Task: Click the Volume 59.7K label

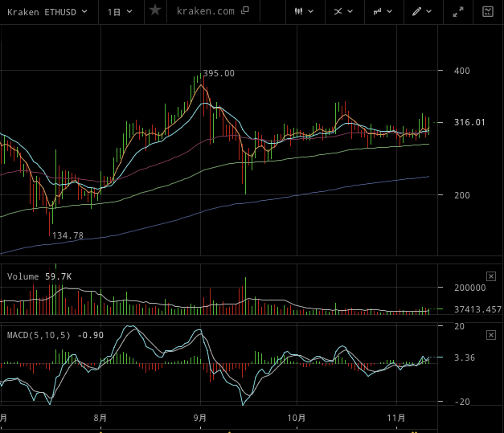Action: (39, 276)
